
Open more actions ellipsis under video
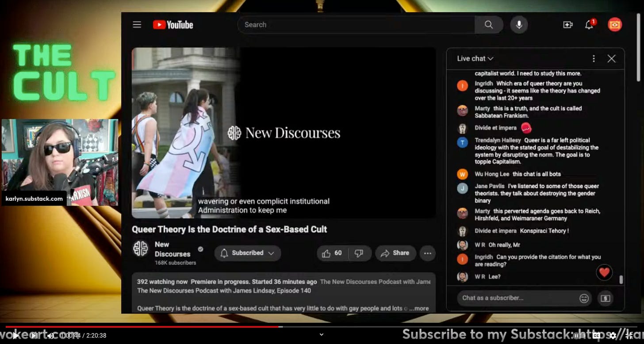(x=427, y=253)
